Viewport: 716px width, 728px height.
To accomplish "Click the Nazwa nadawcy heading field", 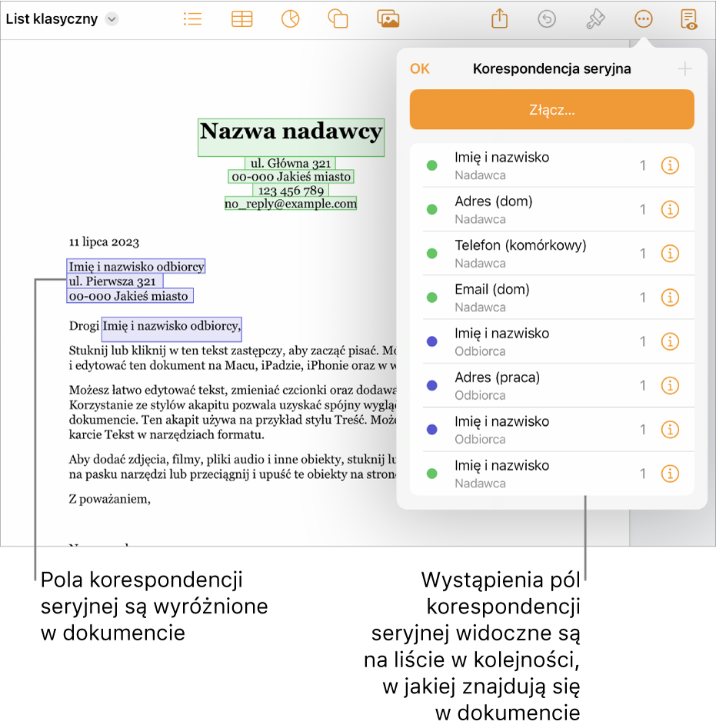I will point(291,138).
